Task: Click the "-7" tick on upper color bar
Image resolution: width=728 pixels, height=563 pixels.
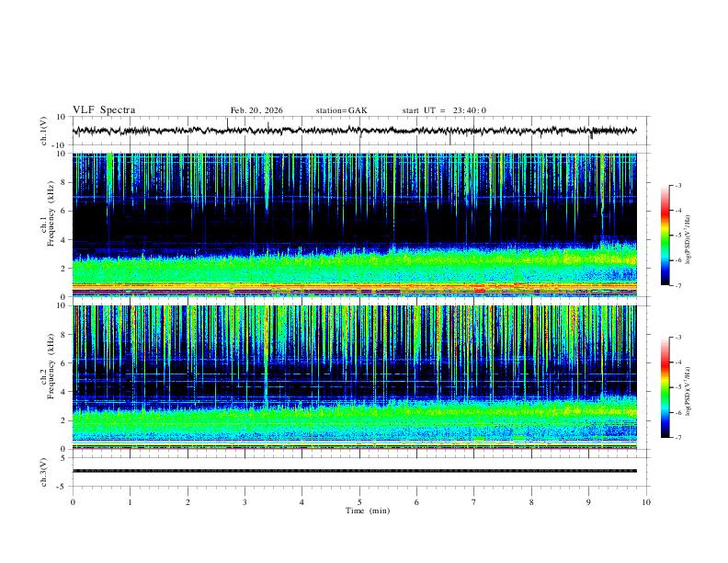Action: [x=678, y=285]
